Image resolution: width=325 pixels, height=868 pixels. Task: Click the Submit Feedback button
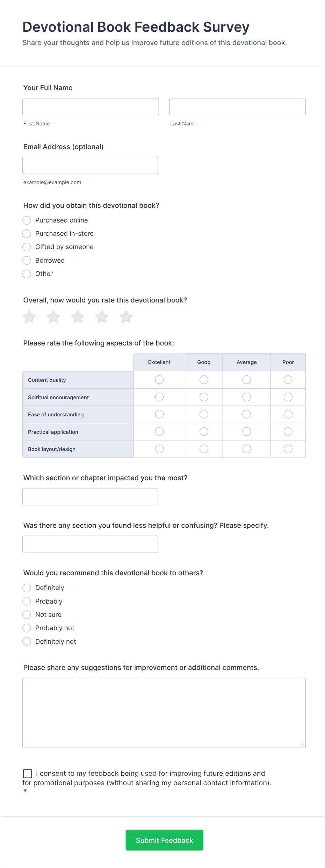coord(164,840)
